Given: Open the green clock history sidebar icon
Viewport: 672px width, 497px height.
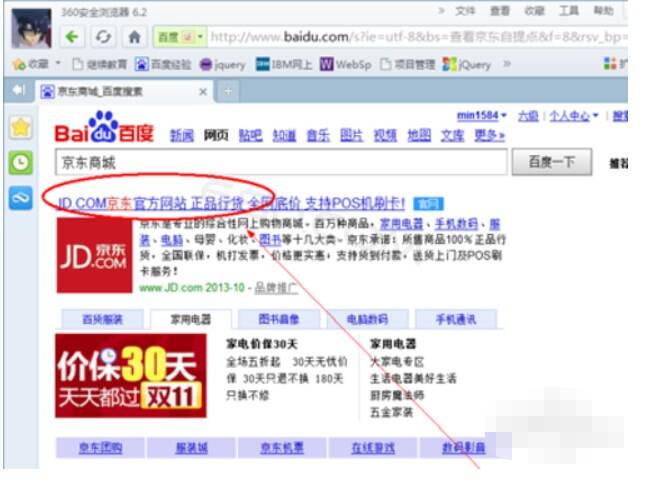Looking at the screenshot, I should [x=21, y=163].
